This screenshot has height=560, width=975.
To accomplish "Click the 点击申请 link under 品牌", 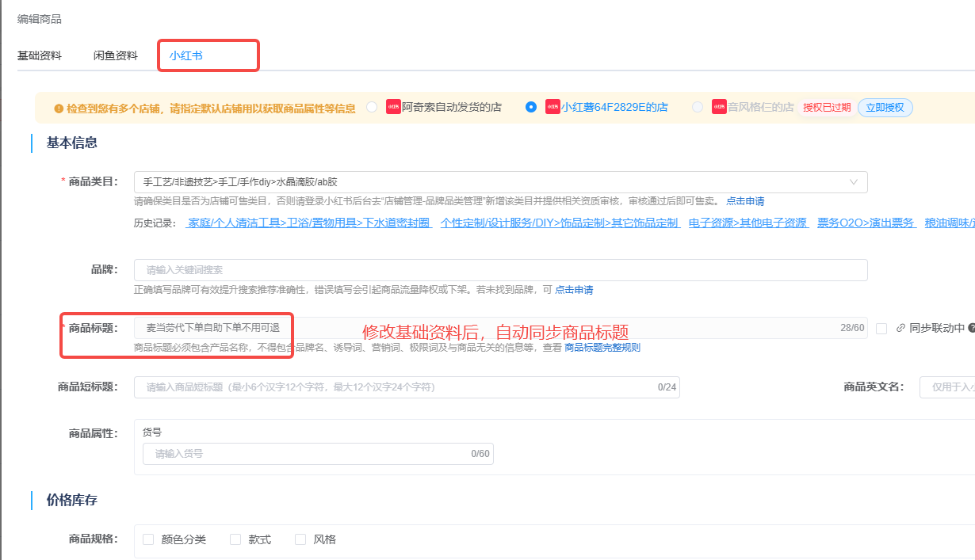I will 574,290.
